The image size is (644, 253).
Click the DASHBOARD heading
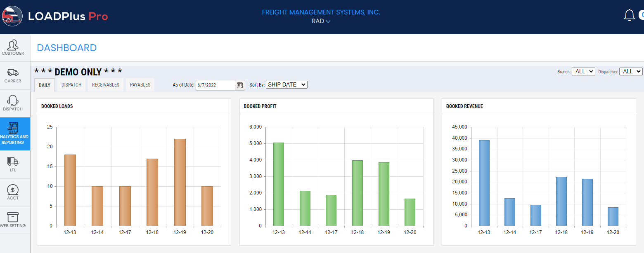tap(66, 48)
